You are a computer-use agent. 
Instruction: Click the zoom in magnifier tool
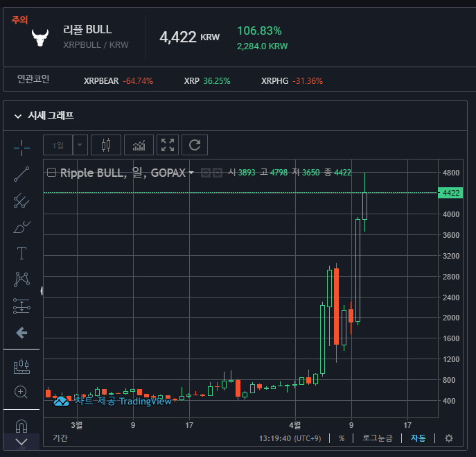[21, 392]
